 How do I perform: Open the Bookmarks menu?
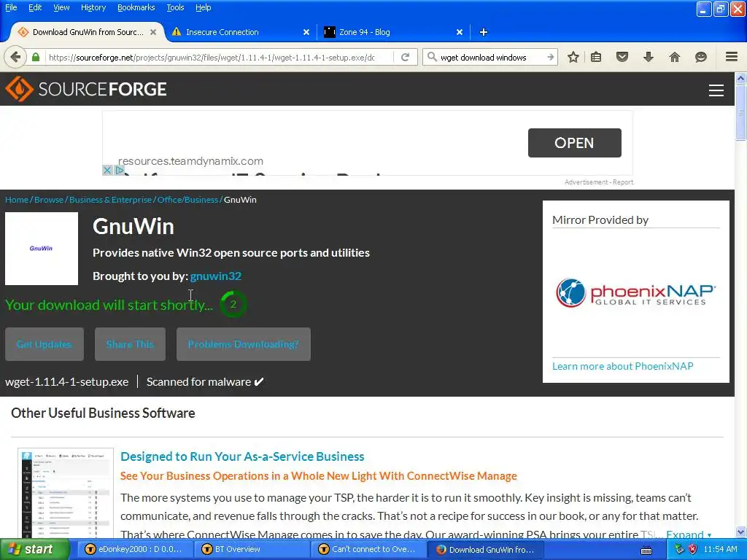tap(136, 7)
